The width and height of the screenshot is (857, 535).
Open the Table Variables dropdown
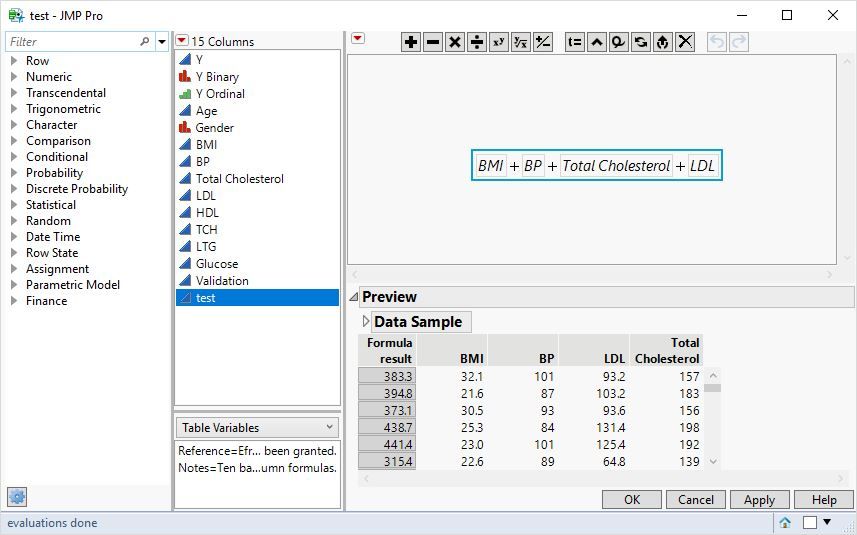click(257, 427)
